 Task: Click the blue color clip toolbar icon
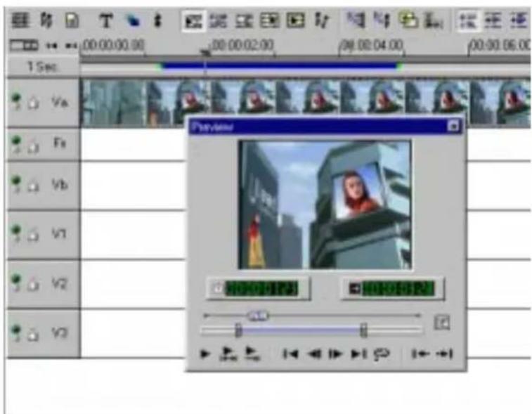[x=133, y=21]
